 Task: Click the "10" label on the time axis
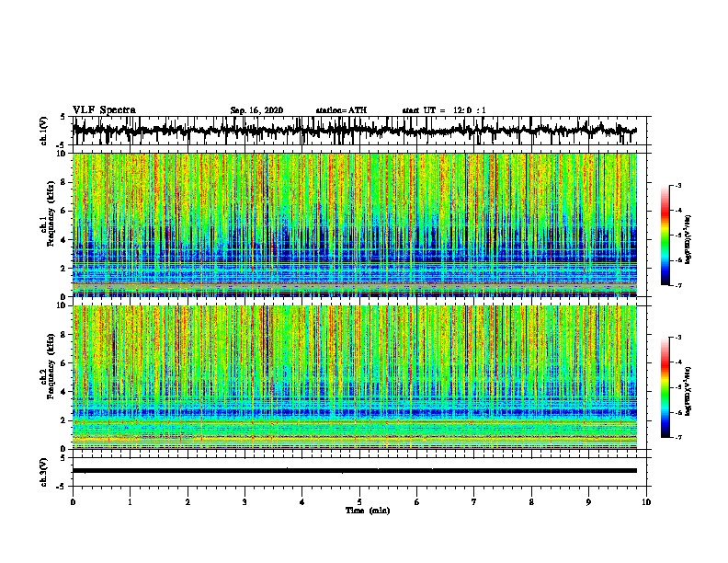[646, 502]
